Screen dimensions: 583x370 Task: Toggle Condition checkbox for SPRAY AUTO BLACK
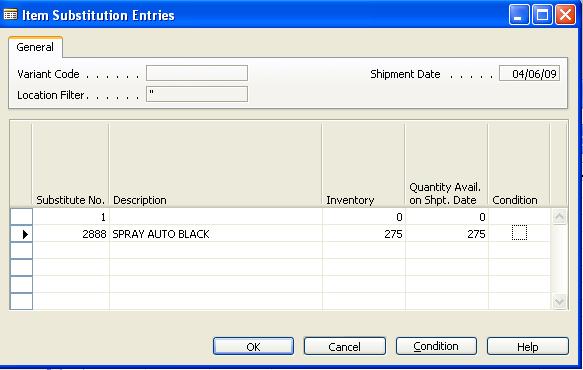(x=519, y=234)
